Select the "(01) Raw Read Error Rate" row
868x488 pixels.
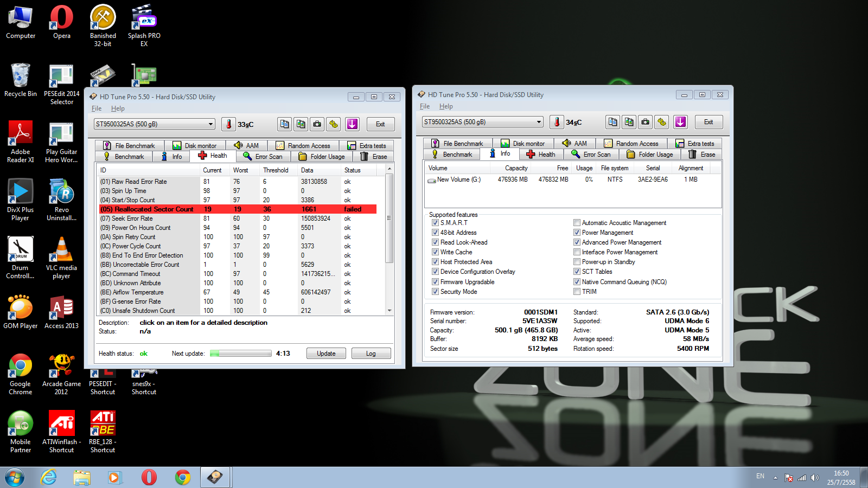238,182
